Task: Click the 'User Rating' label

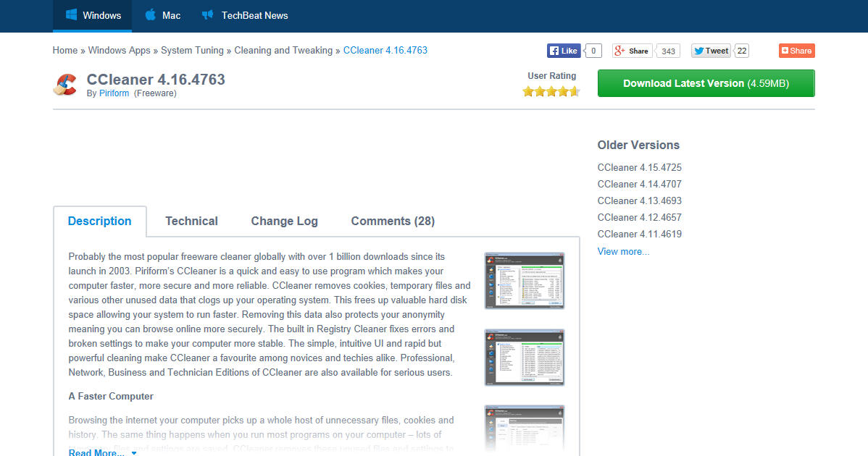Action: 552,76
